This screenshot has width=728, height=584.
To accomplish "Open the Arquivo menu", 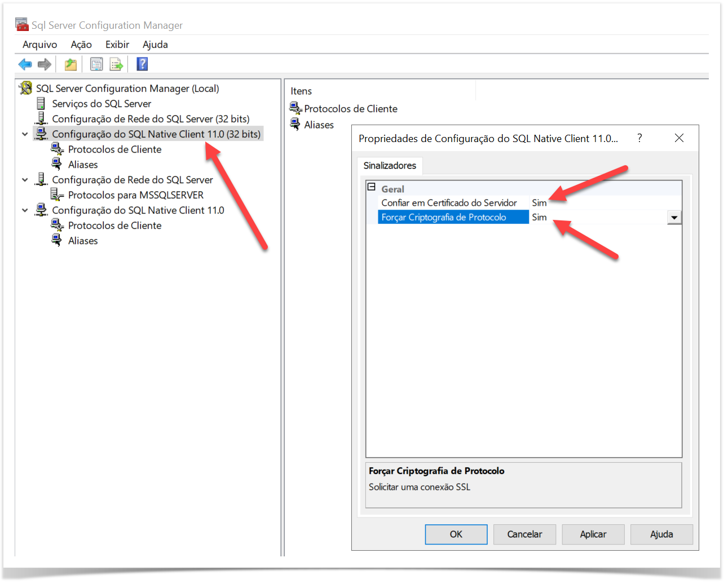I will (x=39, y=45).
